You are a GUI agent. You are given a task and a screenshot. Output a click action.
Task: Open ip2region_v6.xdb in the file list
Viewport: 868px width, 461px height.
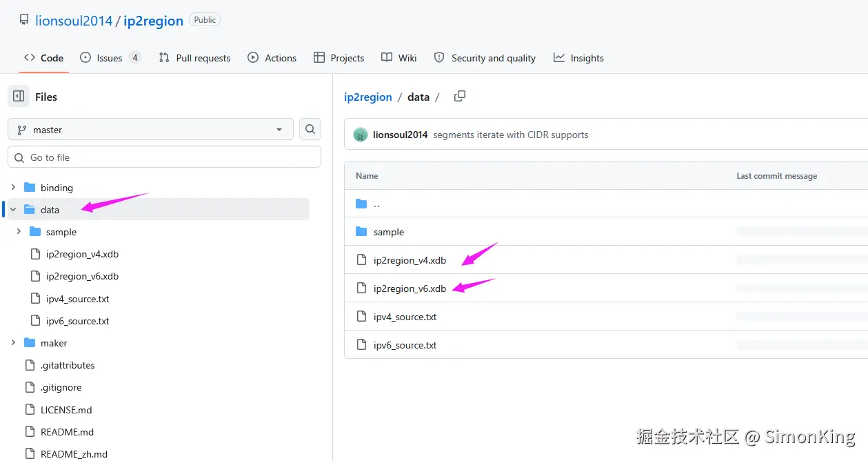tap(410, 288)
